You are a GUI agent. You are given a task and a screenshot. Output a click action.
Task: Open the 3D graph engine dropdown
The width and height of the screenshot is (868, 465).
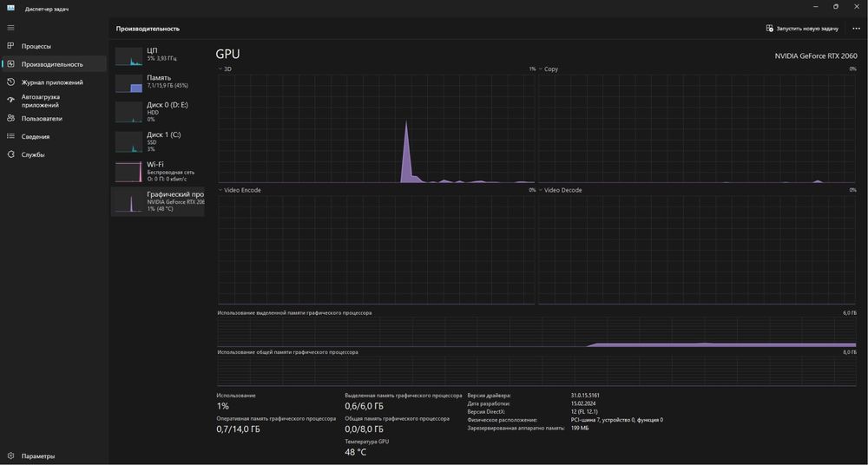[225, 69]
